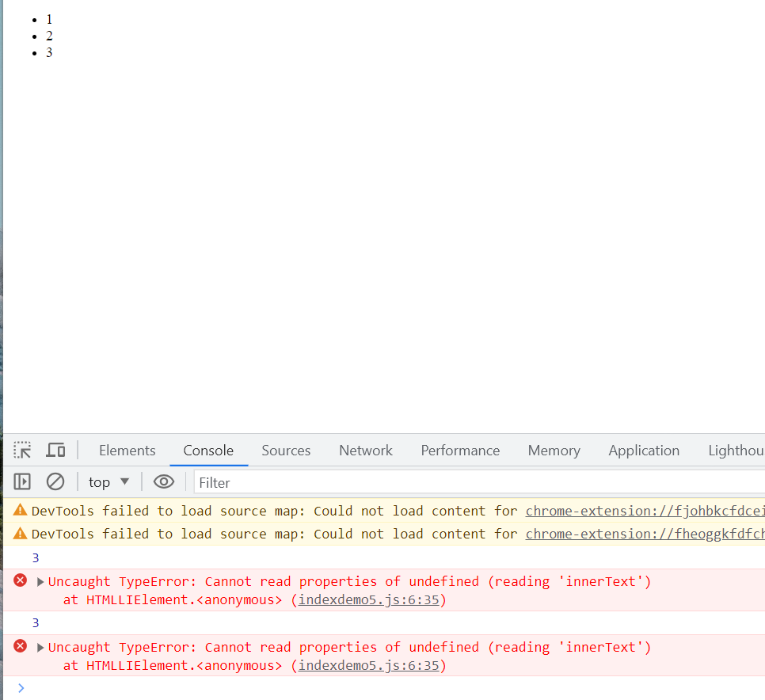Screen dimensions: 765x700
Task: Expand the first Uncaught TypeError message
Action: pyautogui.click(x=40, y=581)
